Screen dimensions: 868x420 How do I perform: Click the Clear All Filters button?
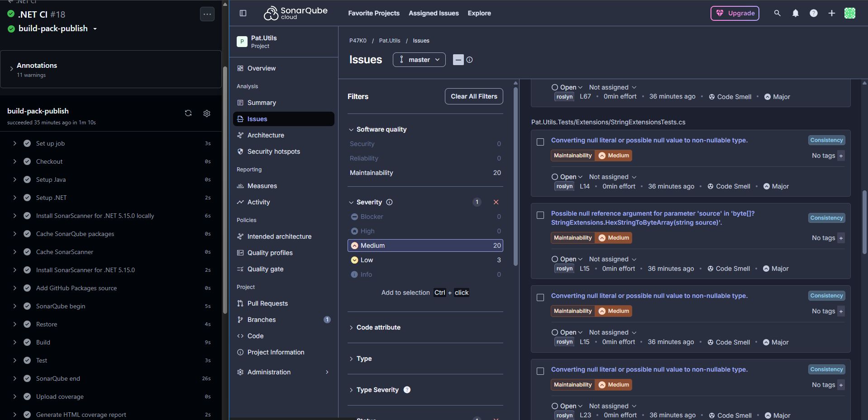pyautogui.click(x=474, y=96)
